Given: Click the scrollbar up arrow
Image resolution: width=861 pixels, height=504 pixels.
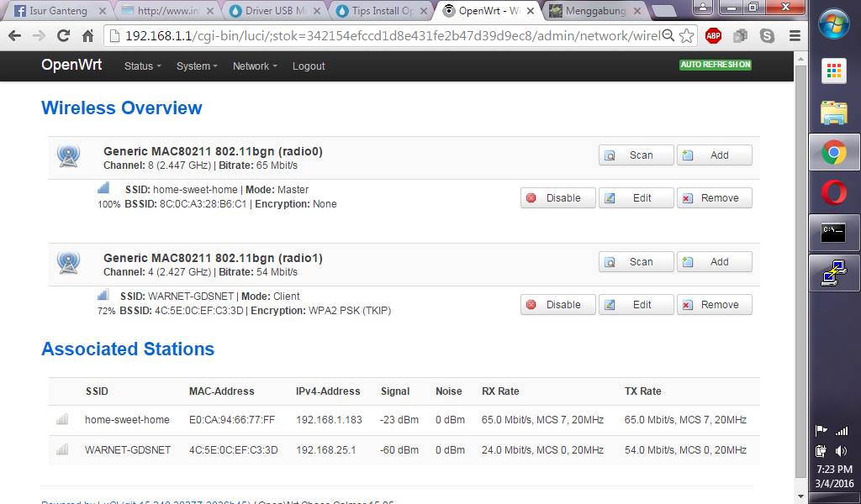Looking at the screenshot, I should point(800,58).
